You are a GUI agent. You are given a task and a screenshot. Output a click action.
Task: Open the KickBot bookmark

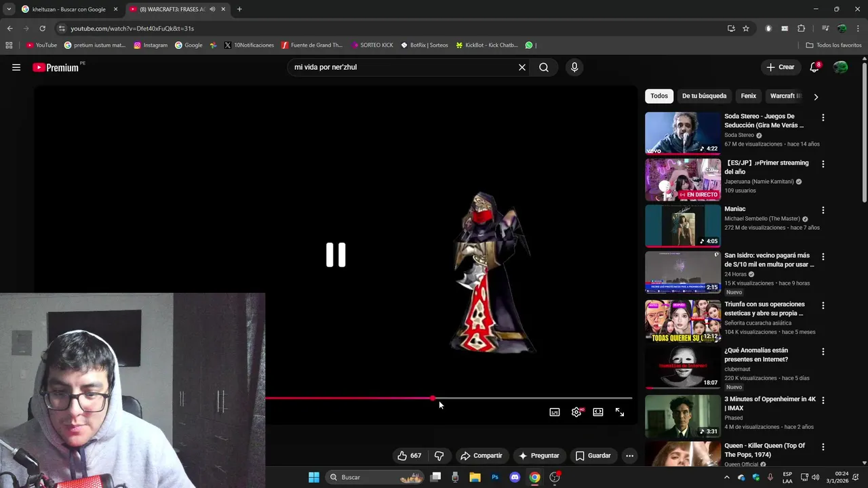[x=486, y=45]
